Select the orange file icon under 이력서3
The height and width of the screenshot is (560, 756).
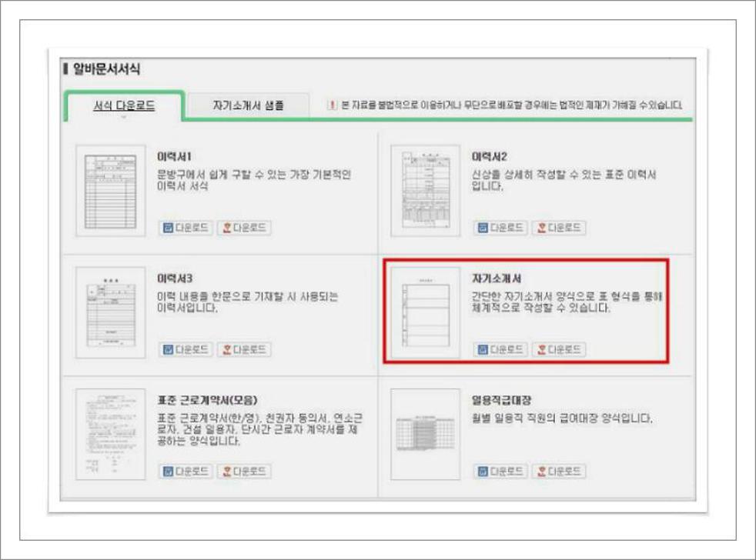(x=226, y=348)
